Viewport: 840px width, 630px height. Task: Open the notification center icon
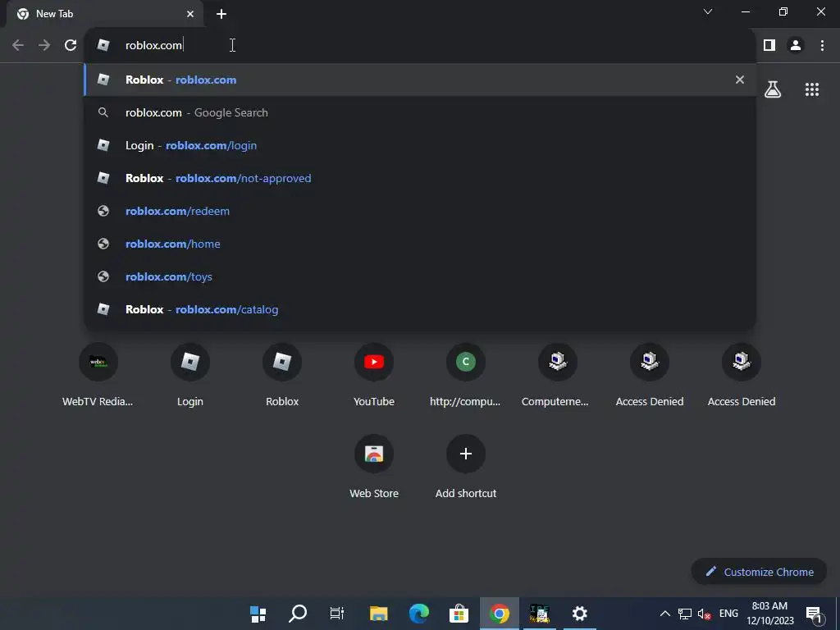tap(813, 614)
